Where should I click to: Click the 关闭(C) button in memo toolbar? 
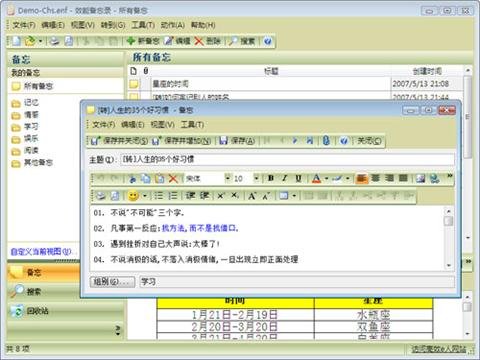(369, 141)
